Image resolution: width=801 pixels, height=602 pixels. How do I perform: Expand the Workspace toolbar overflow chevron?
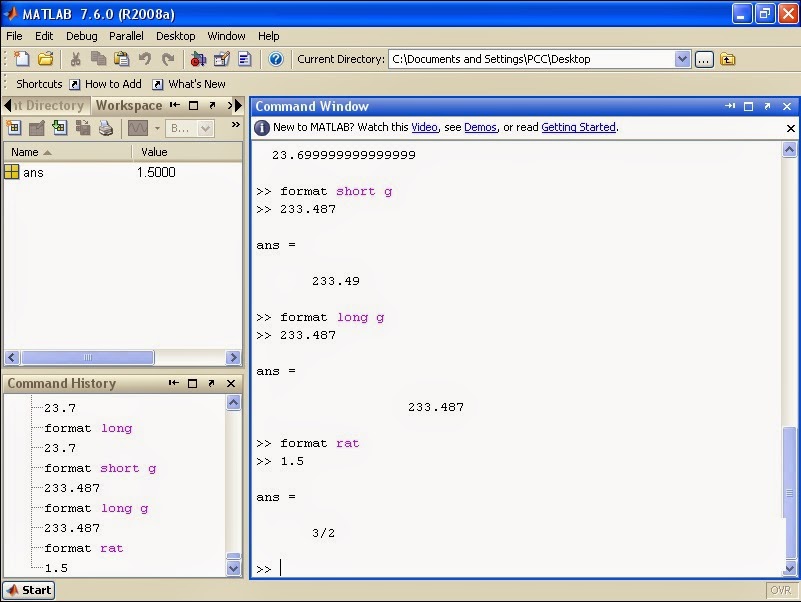pos(235,125)
